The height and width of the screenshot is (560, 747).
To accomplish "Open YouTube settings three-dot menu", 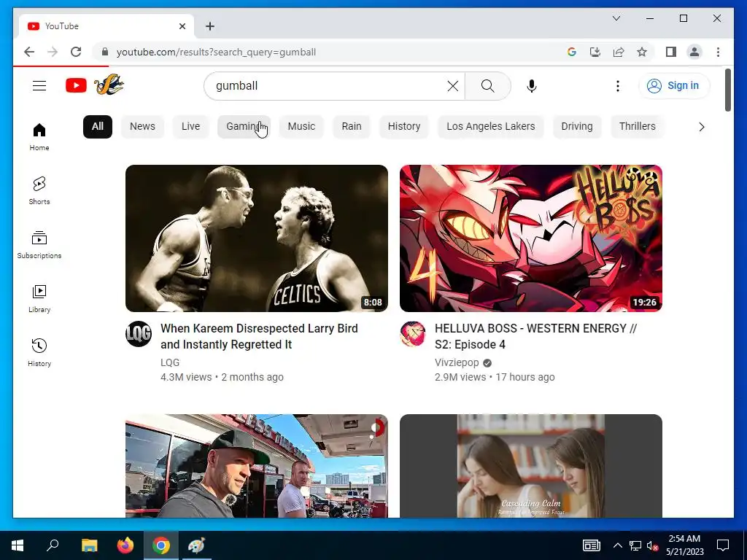I will (617, 86).
